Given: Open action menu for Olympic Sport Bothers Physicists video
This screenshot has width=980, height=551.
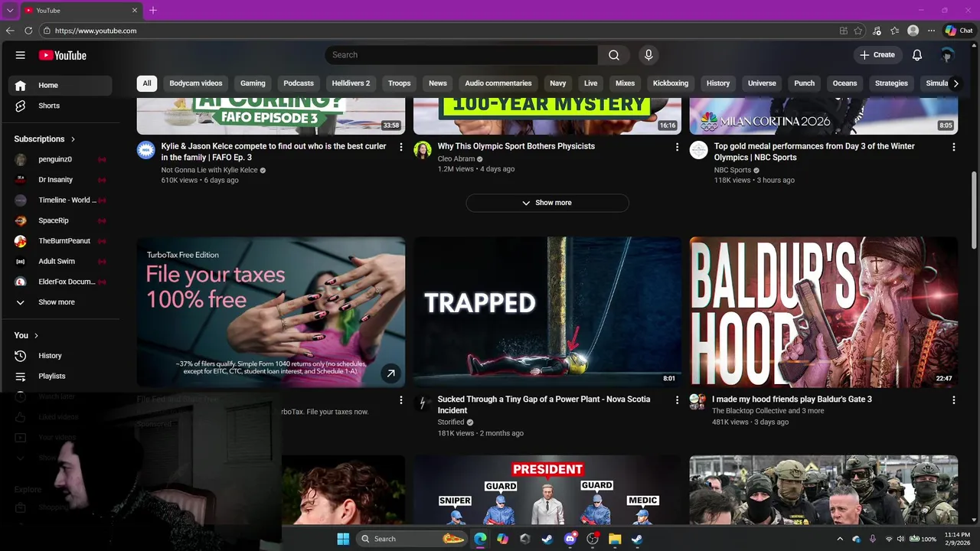Looking at the screenshot, I should (677, 147).
